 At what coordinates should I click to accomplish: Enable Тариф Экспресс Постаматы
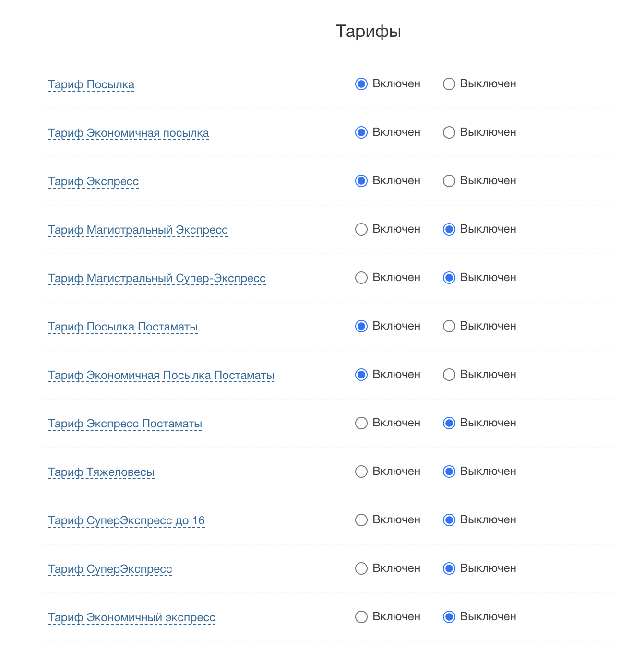[361, 424]
